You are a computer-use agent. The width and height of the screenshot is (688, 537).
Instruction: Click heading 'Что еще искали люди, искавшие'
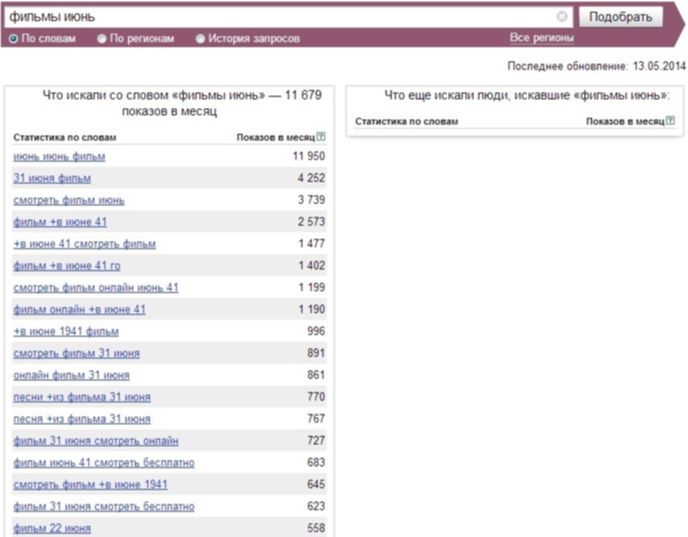pos(477,95)
